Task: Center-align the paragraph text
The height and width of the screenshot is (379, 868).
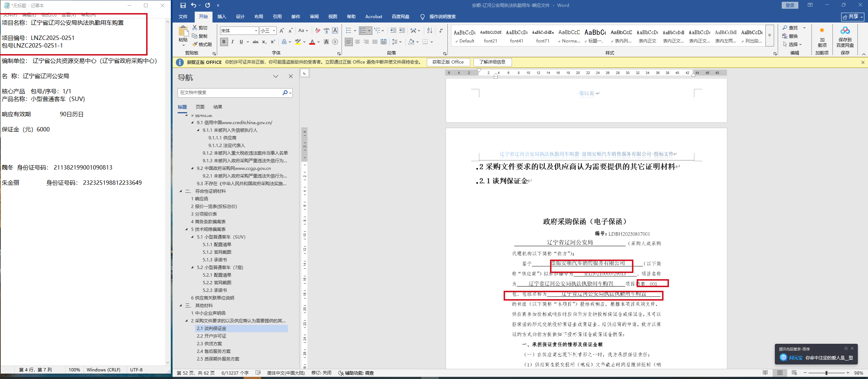Action: [357, 42]
